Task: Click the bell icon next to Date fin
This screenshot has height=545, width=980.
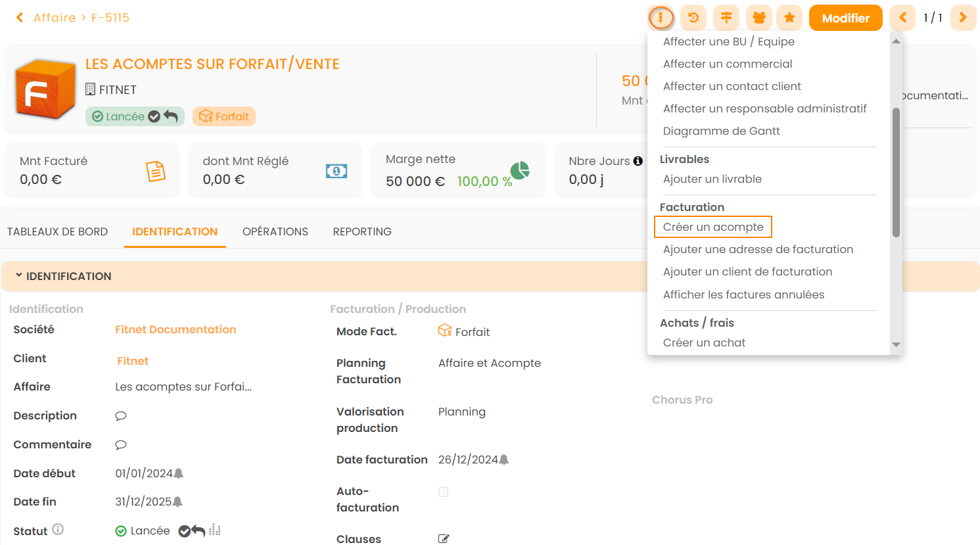Action: point(177,502)
